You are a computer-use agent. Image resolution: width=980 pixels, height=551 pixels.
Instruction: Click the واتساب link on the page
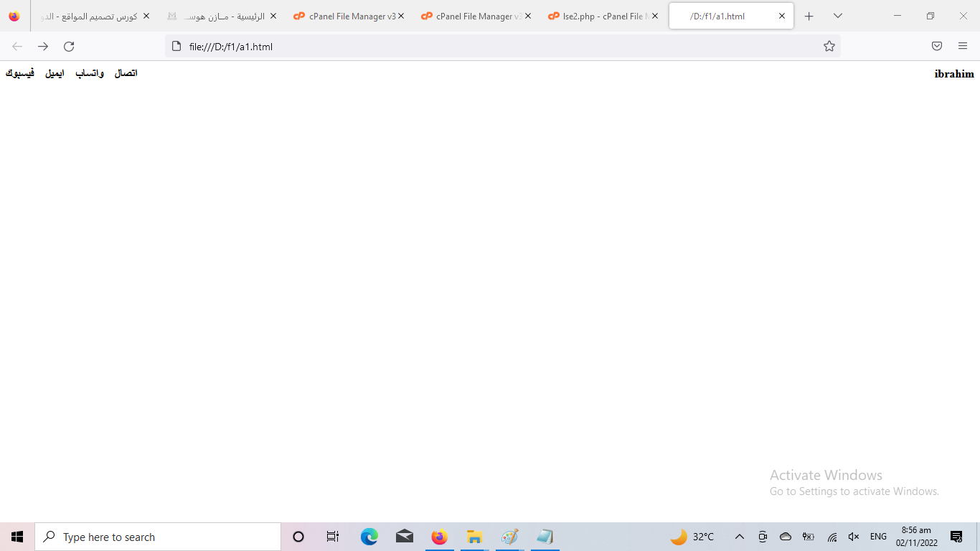(90, 73)
